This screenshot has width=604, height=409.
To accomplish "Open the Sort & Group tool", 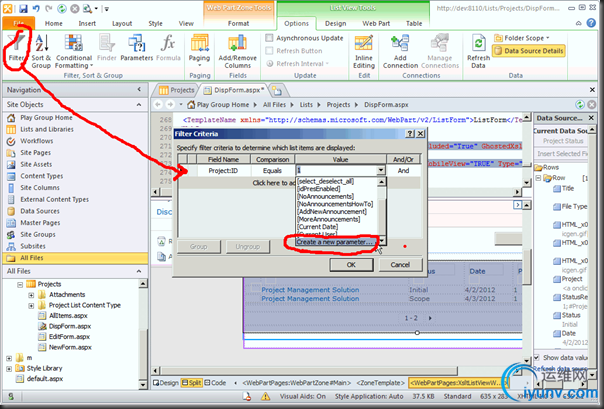I will (x=41, y=51).
